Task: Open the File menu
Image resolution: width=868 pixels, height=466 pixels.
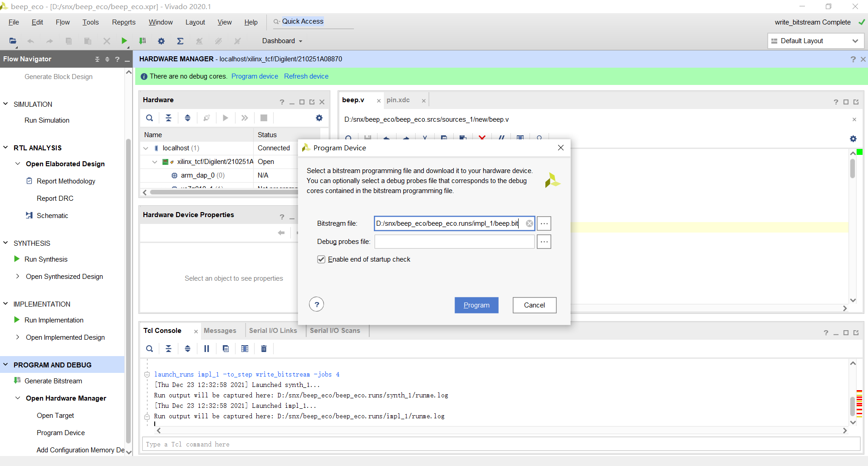Action: point(14,22)
